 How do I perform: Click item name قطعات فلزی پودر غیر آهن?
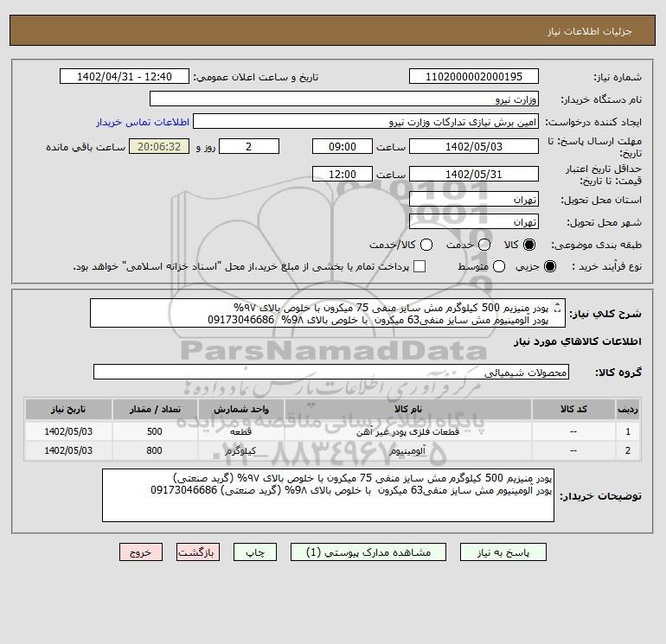click(x=407, y=432)
